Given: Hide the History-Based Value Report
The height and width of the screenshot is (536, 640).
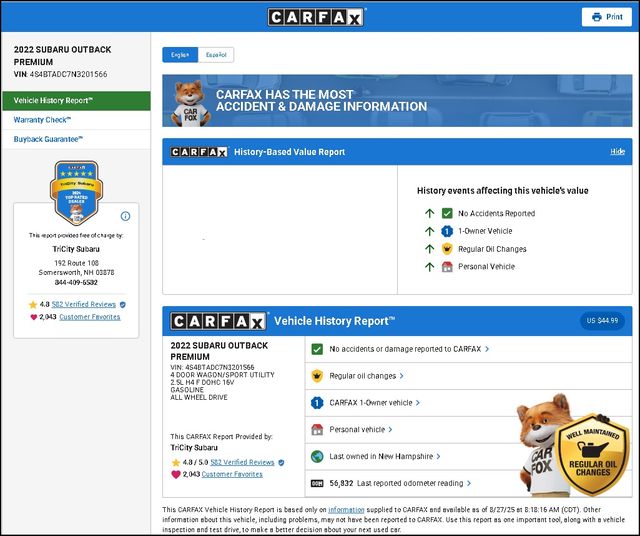Looking at the screenshot, I should pos(617,152).
